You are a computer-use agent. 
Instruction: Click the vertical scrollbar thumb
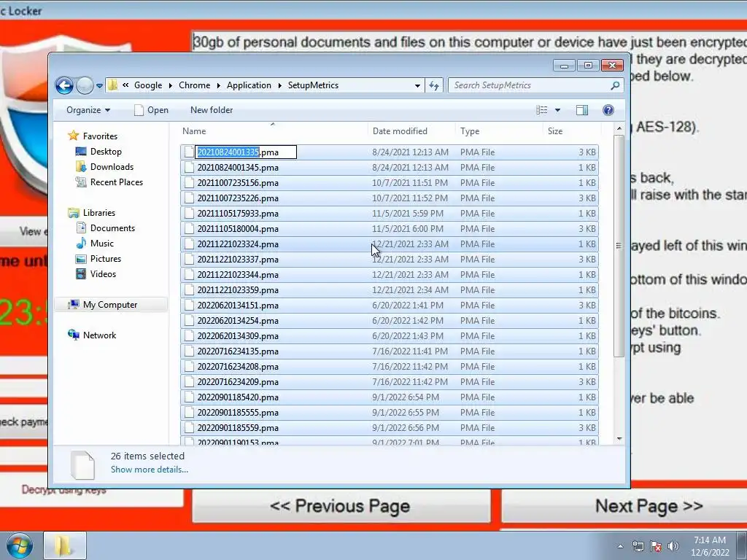619,246
